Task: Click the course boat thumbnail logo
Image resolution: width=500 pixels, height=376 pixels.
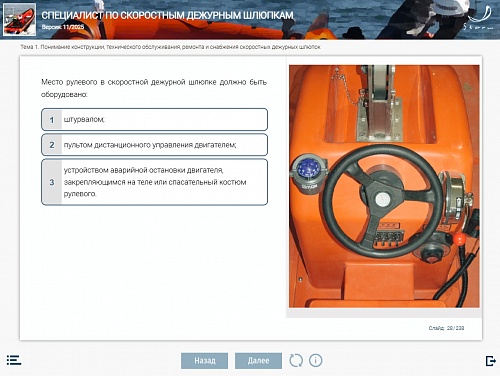Action: click(x=19, y=19)
